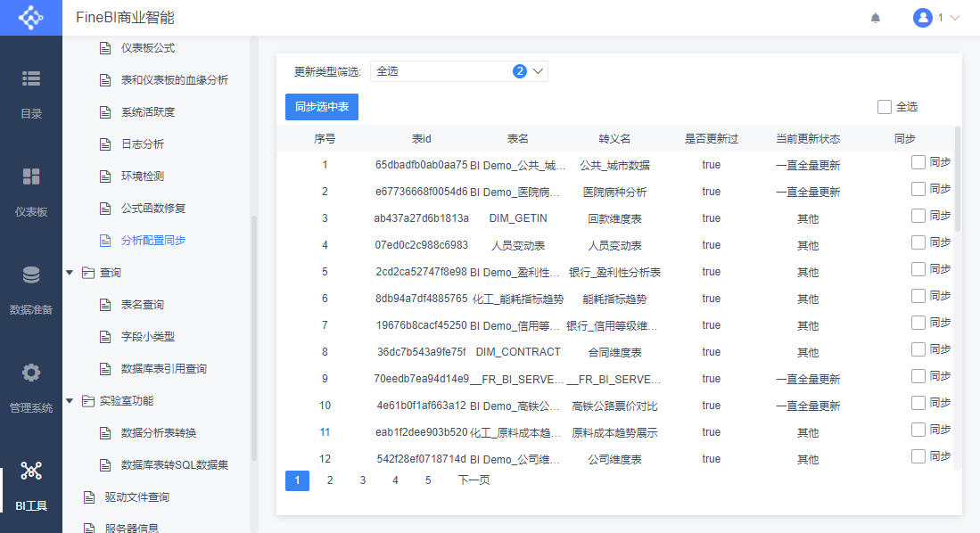
Task: Check 同步 checkbox for row 1
Action: pos(918,162)
